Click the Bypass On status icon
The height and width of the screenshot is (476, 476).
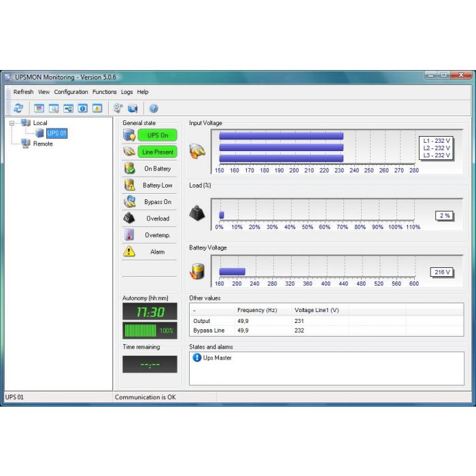point(129,202)
